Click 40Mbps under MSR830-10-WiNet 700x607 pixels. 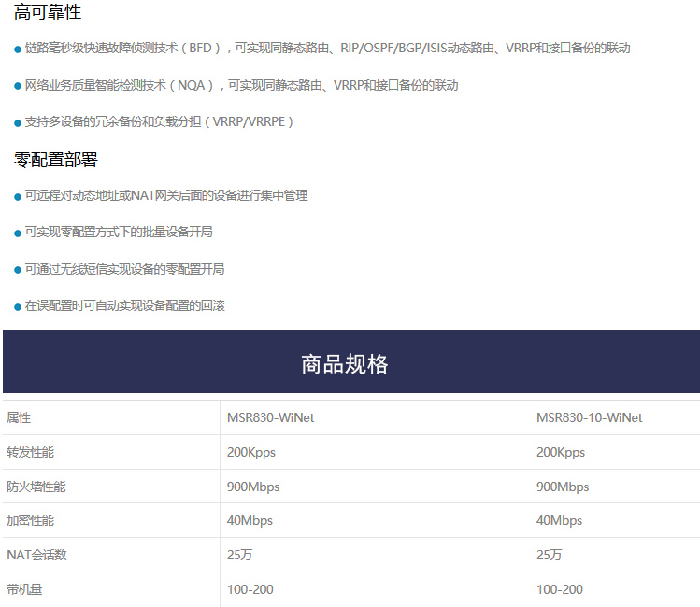[559, 520]
